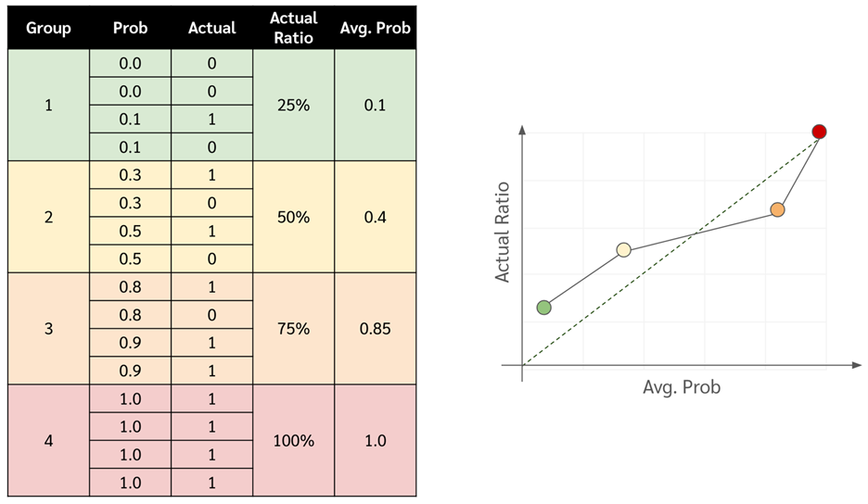This screenshot has width=868, height=504.
Task: Click the "Group" column header
Action: (48, 28)
